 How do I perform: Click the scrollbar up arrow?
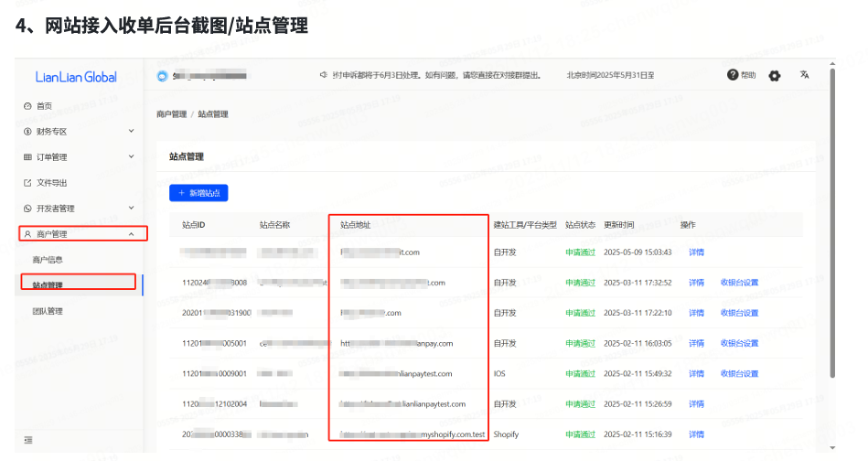pyautogui.click(x=832, y=64)
